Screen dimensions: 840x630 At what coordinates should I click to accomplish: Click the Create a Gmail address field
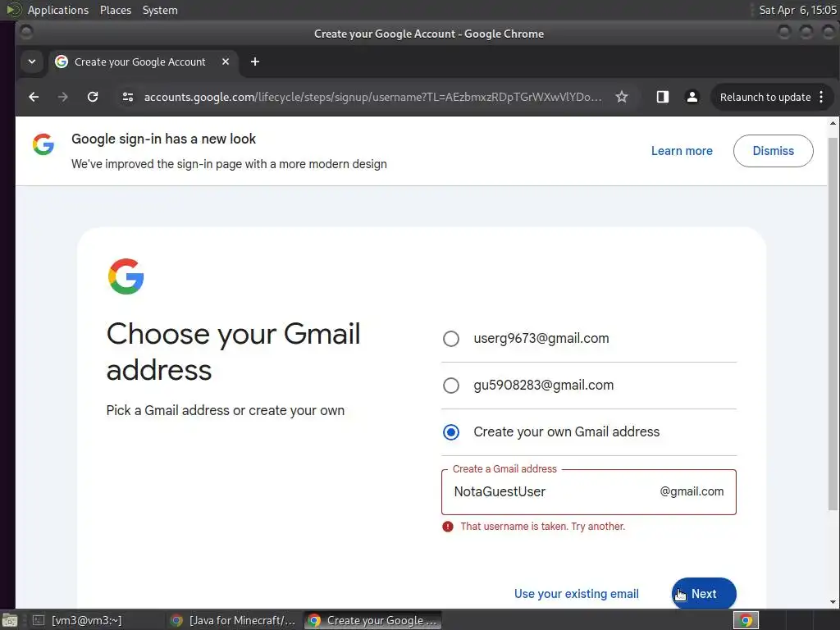click(589, 492)
